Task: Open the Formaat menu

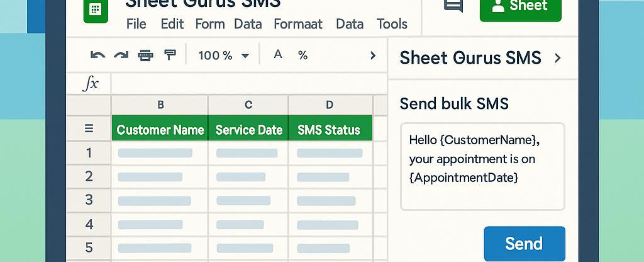Action: click(298, 24)
